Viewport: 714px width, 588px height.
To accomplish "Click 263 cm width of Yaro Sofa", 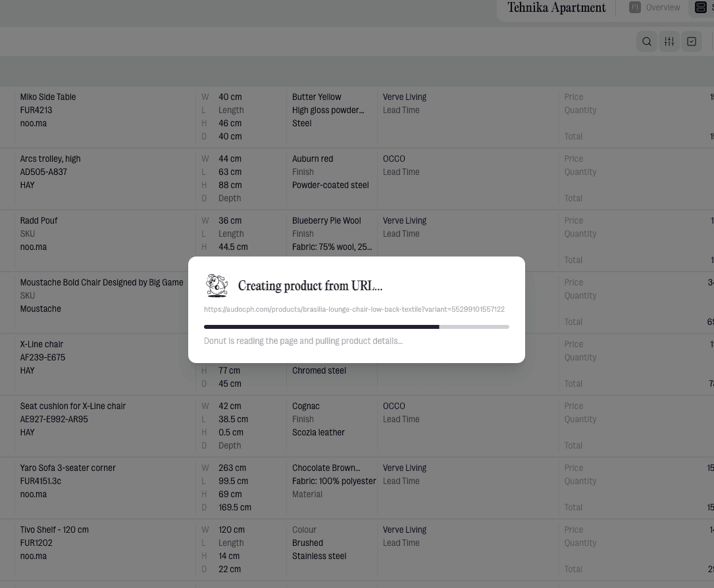I will [x=232, y=468].
